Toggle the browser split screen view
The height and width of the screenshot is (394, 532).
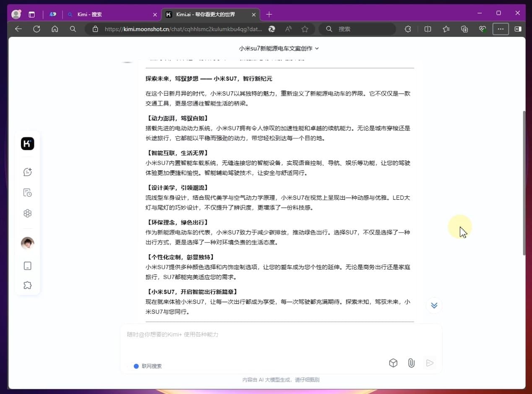(428, 29)
